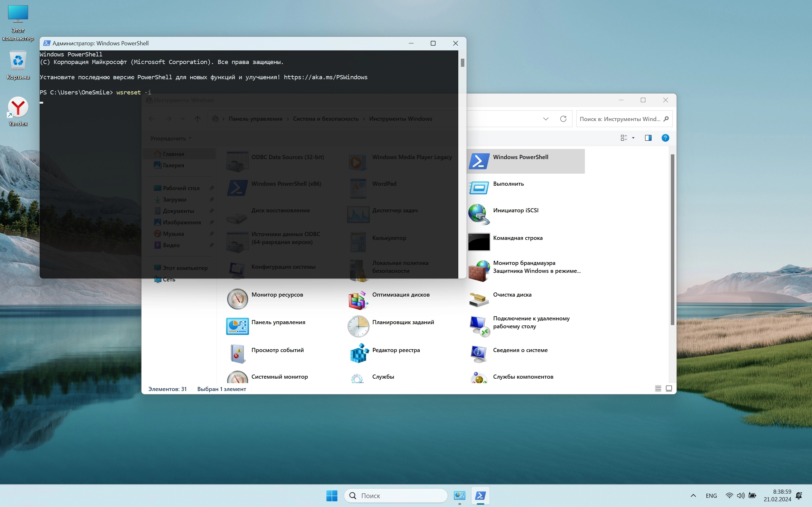Expand address bar history dropdown chevron
The width and height of the screenshot is (812, 507).
pyautogui.click(x=546, y=119)
